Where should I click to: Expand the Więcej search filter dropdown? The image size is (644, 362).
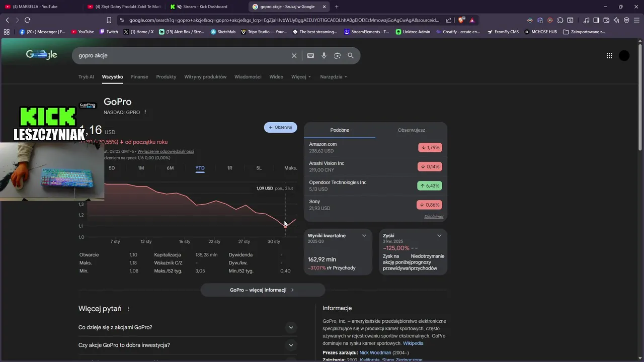pos(301,77)
